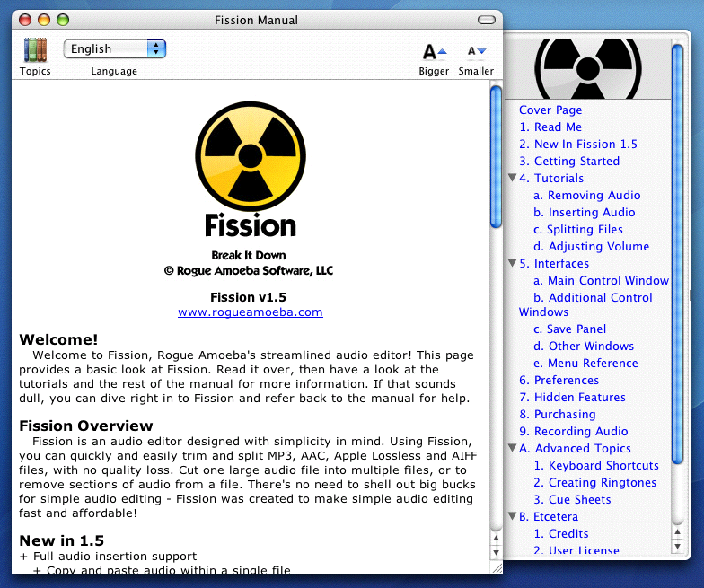This screenshot has height=588, width=704.
Task: Click the toolbar toggle pill button
Action: point(487,20)
